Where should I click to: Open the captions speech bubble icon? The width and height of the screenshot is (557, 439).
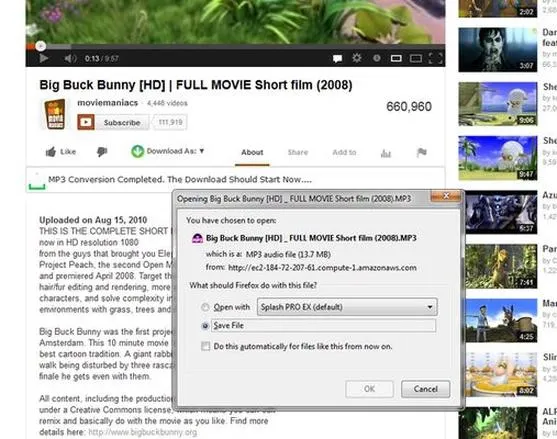pos(337,59)
